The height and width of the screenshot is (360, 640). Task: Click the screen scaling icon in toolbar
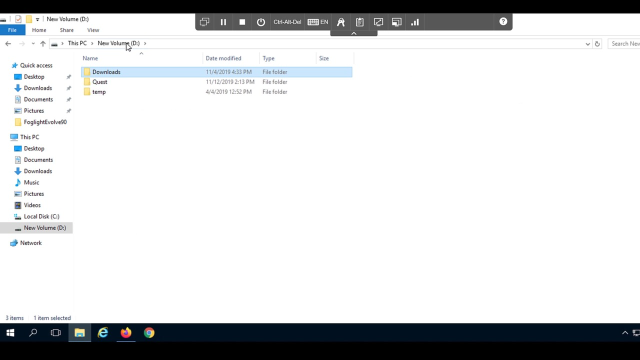click(378, 22)
